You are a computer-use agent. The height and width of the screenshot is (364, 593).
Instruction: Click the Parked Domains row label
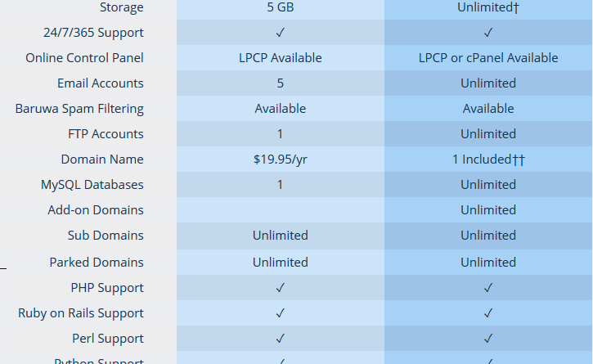[97, 263]
